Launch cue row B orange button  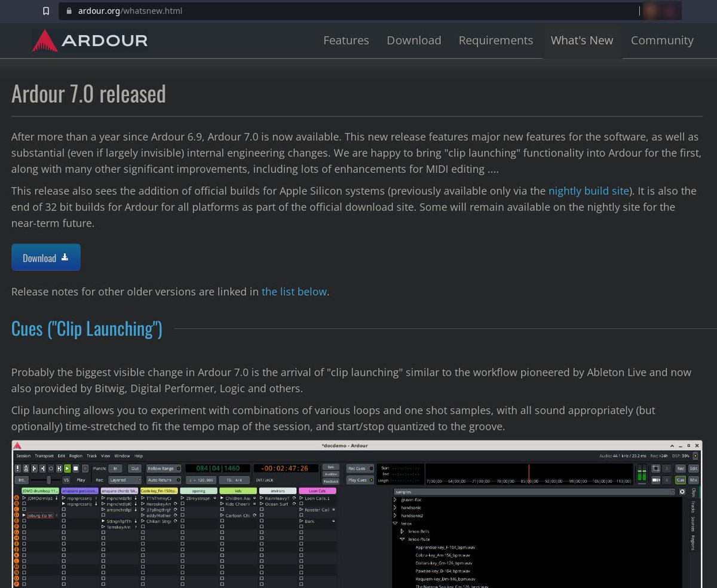[17, 504]
